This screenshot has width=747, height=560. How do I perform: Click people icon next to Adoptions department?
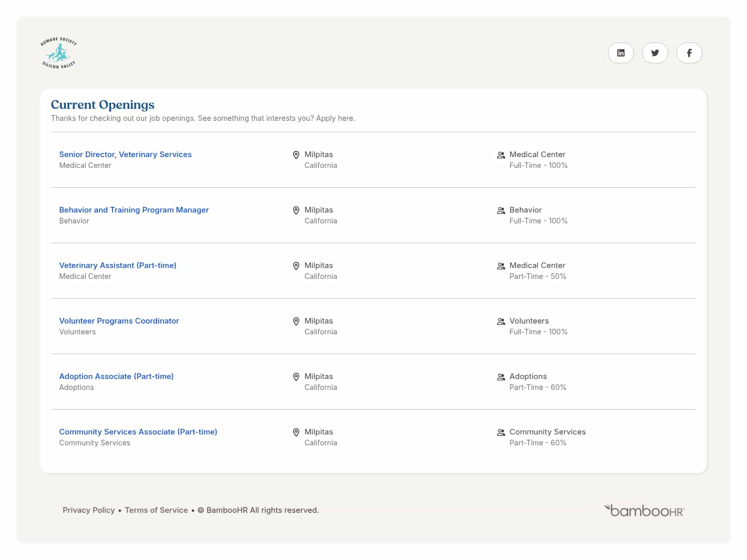coord(501,377)
